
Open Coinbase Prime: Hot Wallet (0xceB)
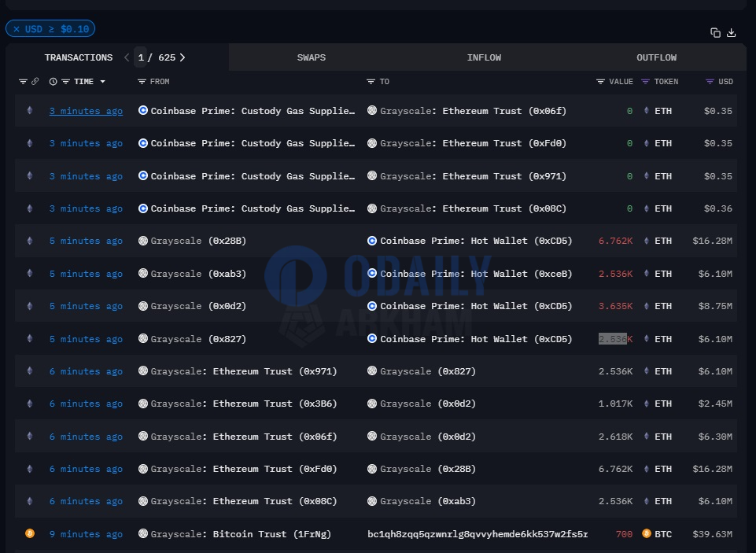coord(476,274)
